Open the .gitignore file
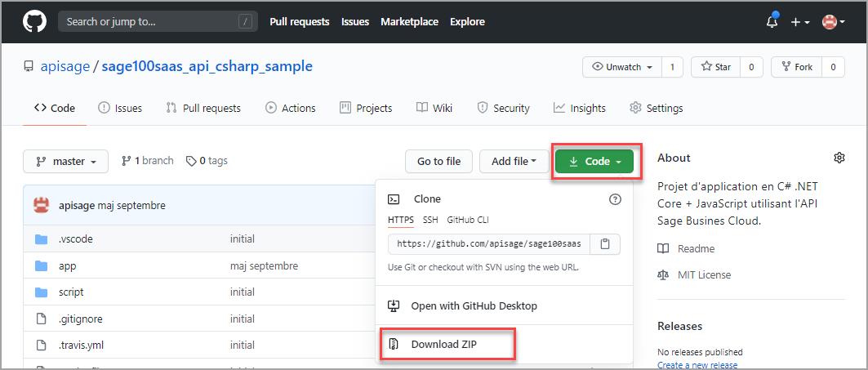 coord(80,319)
